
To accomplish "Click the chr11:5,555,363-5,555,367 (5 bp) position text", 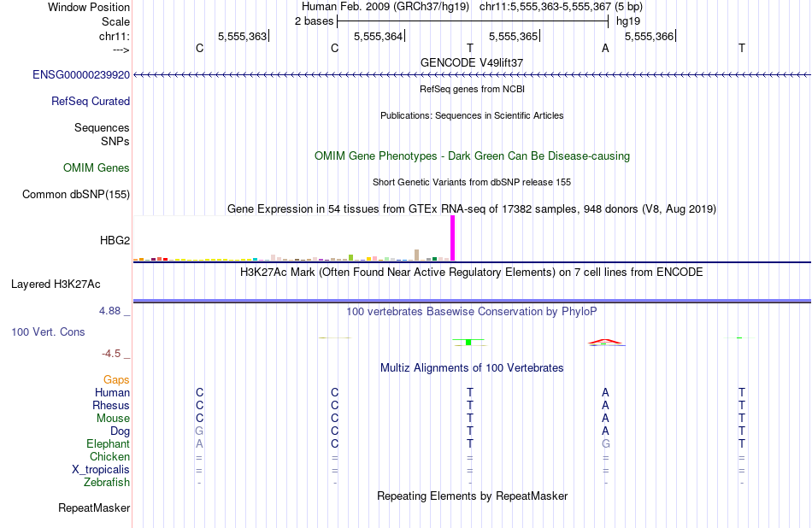I will (x=561, y=7).
